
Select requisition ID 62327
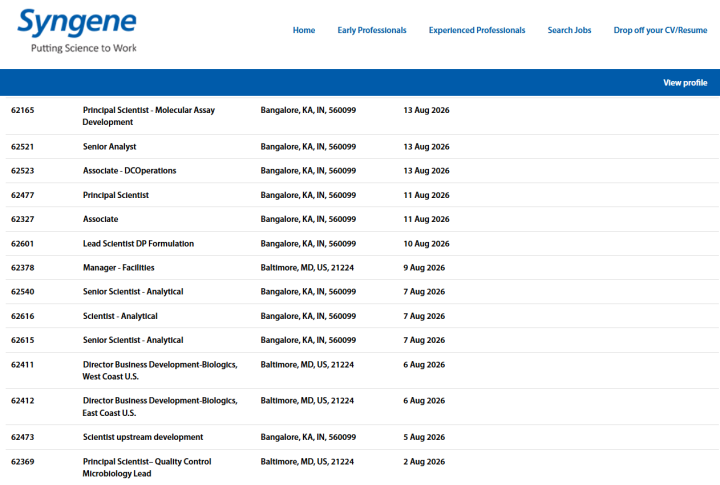coord(22,219)
